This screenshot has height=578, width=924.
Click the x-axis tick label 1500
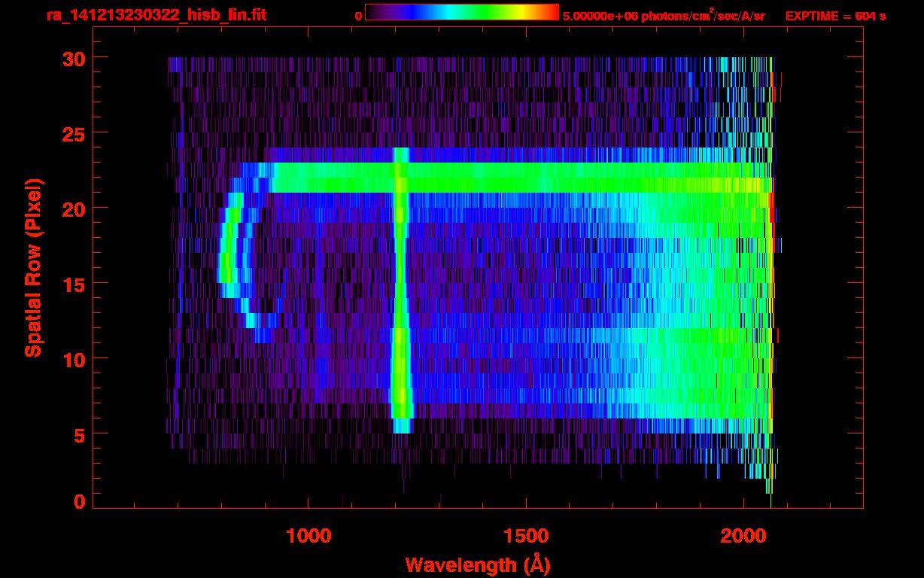(525, 535)
